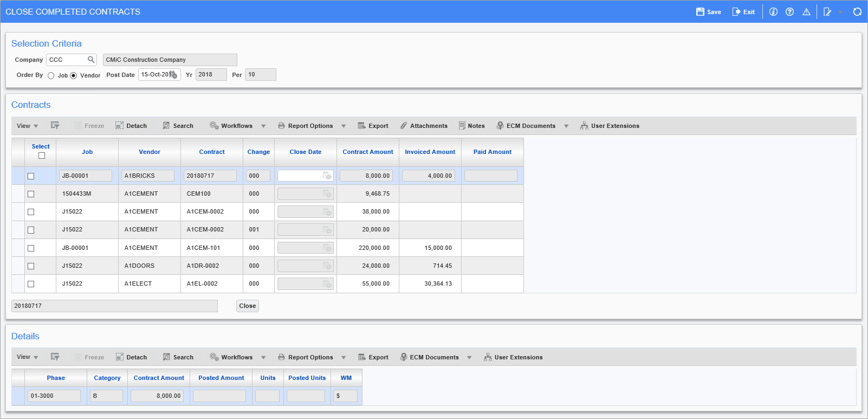Expand the Contracts View dropdown
The image size is (868, 419).
click(27, 126)
